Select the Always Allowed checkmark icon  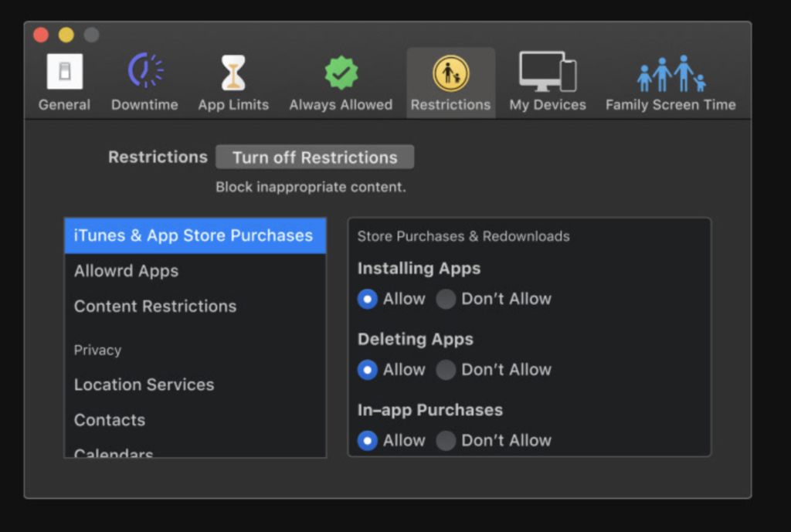(341, 77)
